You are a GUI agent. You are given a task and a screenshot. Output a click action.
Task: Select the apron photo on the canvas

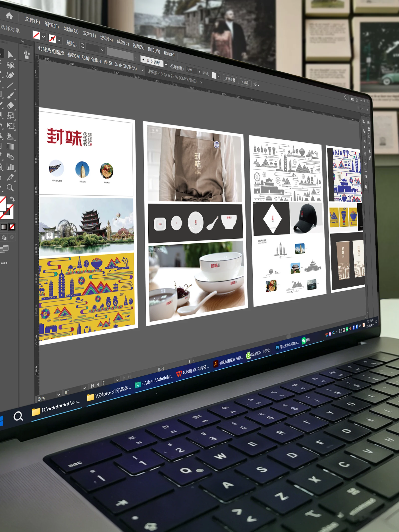tap(195, 165)
